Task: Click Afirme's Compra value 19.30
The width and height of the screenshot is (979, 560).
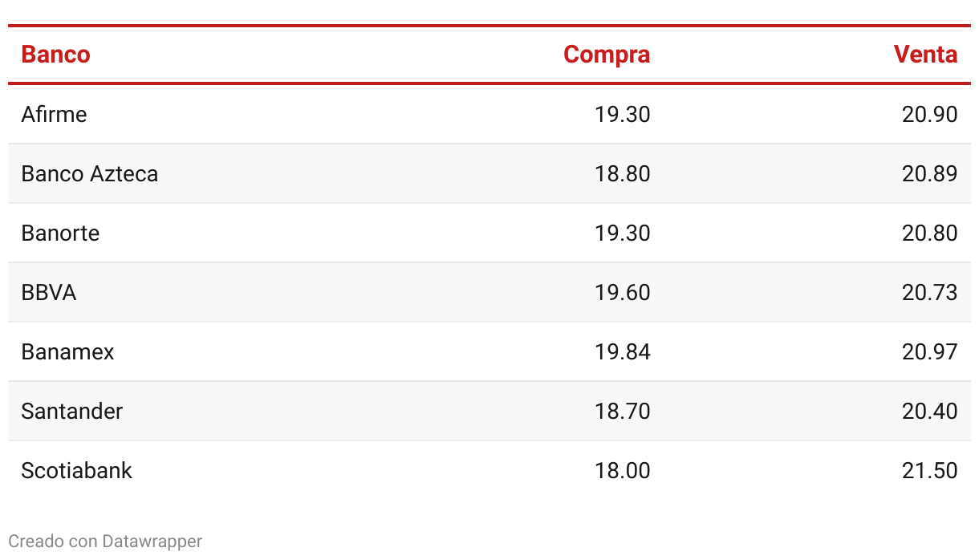Action: coord(623,115)
